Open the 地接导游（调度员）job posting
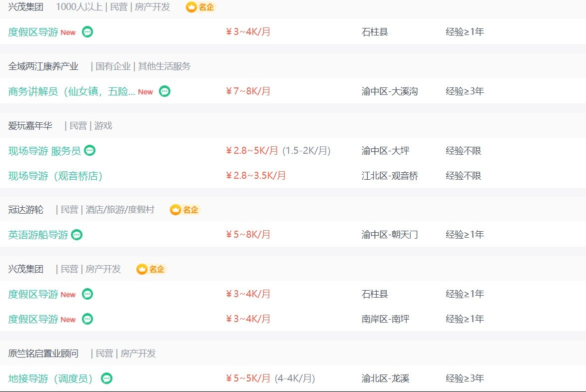This screenshot has width=586, height=392. point(50,378)
